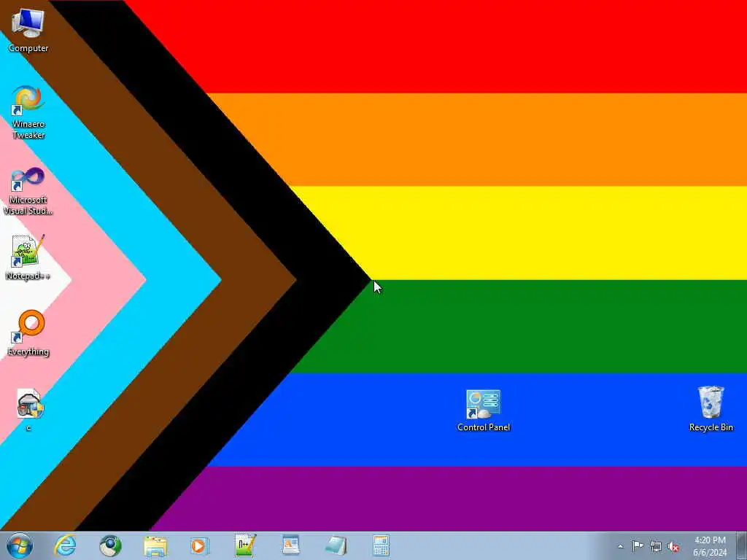Open the globe browser icon on taskbar

point(110,545)
